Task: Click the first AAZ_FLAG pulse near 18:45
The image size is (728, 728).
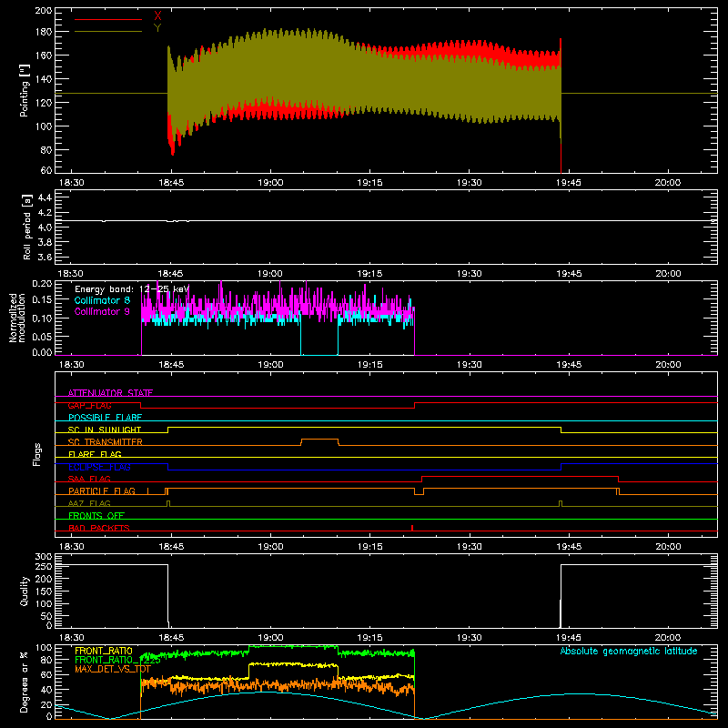Action: 168,503
